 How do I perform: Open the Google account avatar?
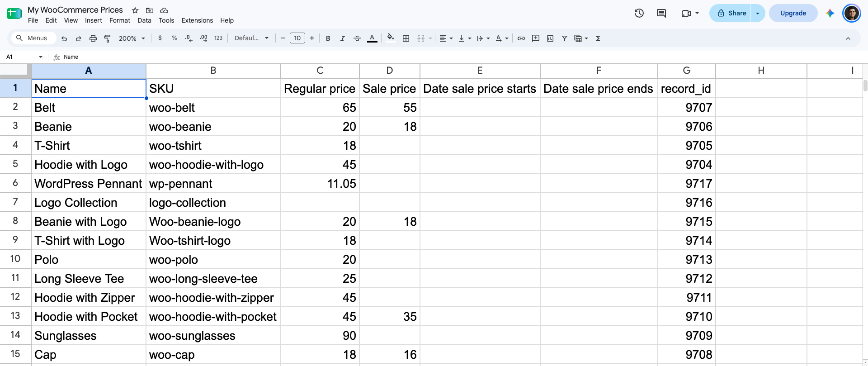[x=852, y=13]
